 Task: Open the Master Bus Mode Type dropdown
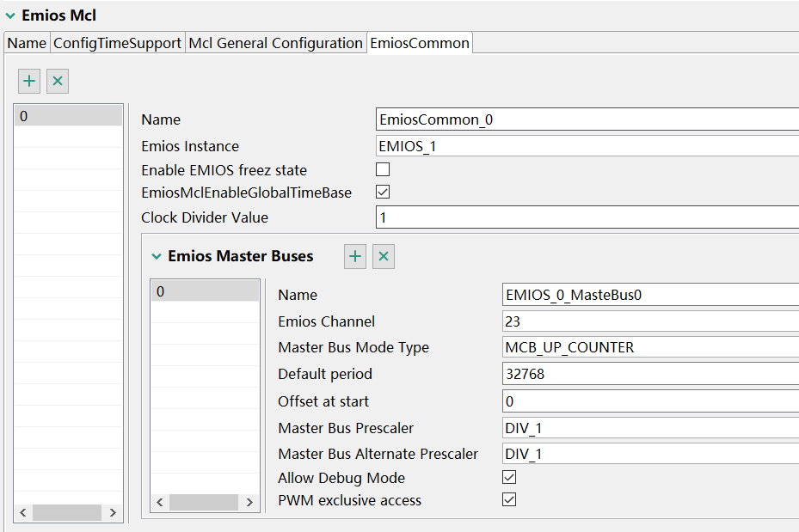650,348
